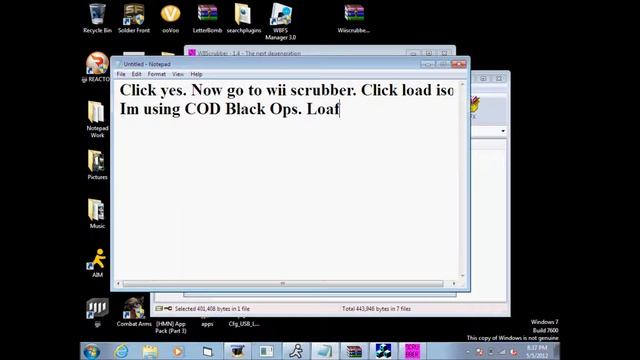This screenshot has height=360, width=640.
Task: Open Notepad's Format menu
Action: tap(157, 74)
